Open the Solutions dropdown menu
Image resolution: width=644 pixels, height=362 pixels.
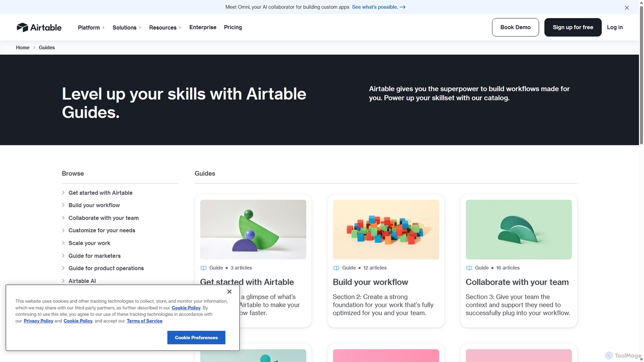click(127, 28)
